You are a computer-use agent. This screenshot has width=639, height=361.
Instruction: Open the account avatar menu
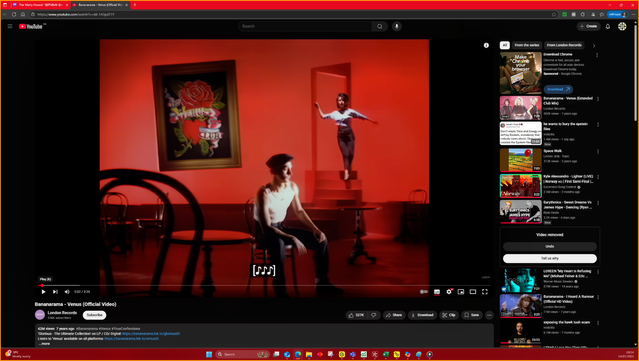click(x=622, y=26)
